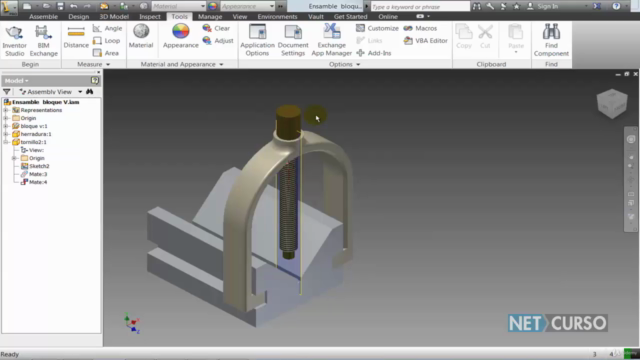Open the model browser help icon
This screenshot has height=360, width=640.
coord(95,80)
